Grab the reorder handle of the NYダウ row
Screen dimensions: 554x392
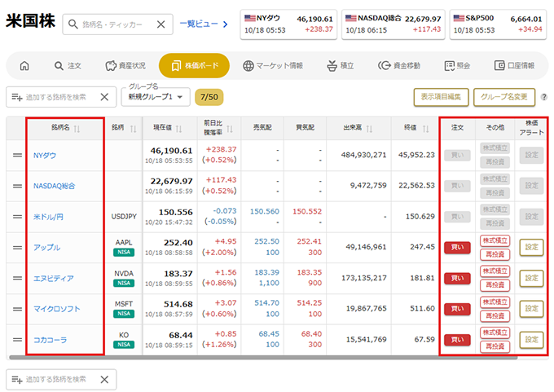click(x=17, y=155)
